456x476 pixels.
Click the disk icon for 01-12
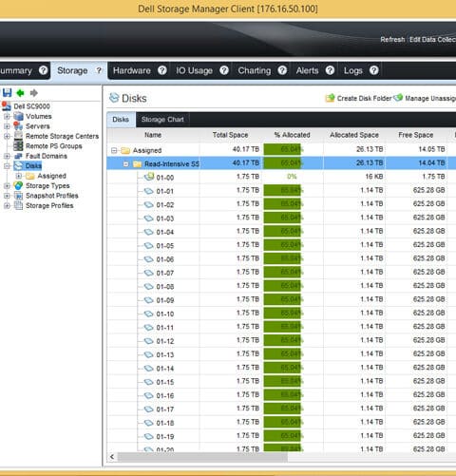click(x=148, y=341)
